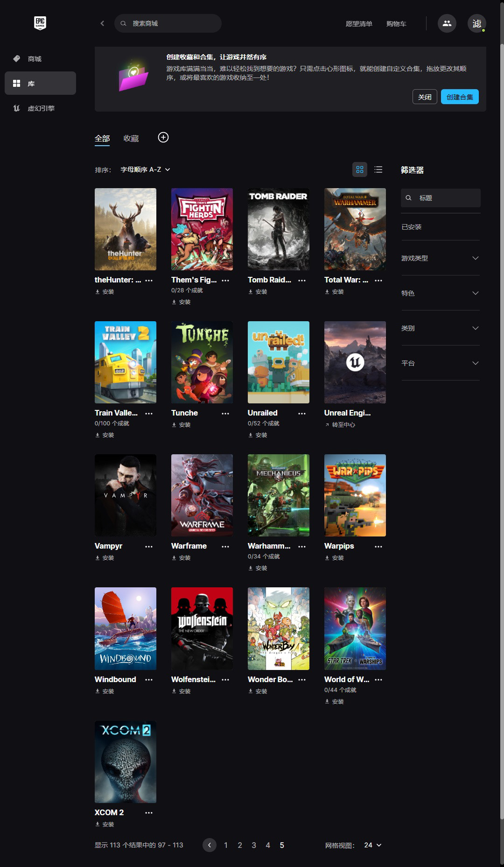The height and width of the screenshot is (867, 504).
Task: Open options menu for Vampyr
Action: coord(149,546)
